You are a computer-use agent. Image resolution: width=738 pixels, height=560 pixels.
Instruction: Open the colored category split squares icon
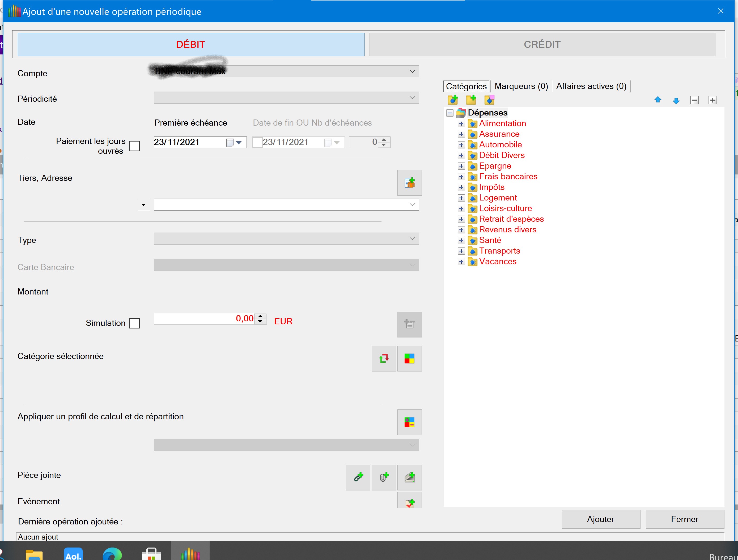(409, 358)
